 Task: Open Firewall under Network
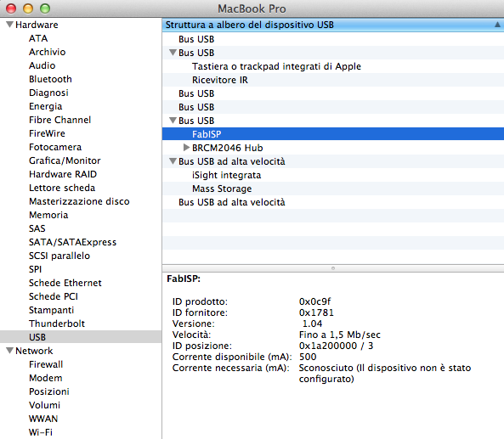pyautogui.click(x=46, y=364)
